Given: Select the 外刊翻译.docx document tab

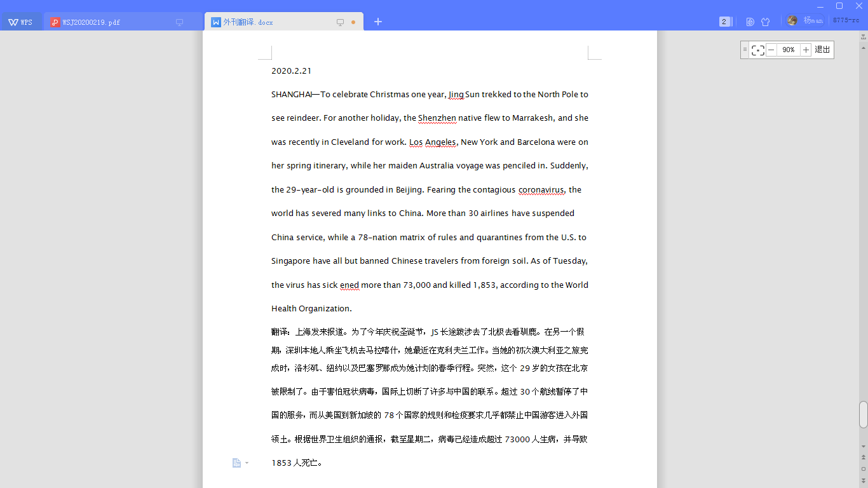Looking at the screenshot, I should 285,22.
